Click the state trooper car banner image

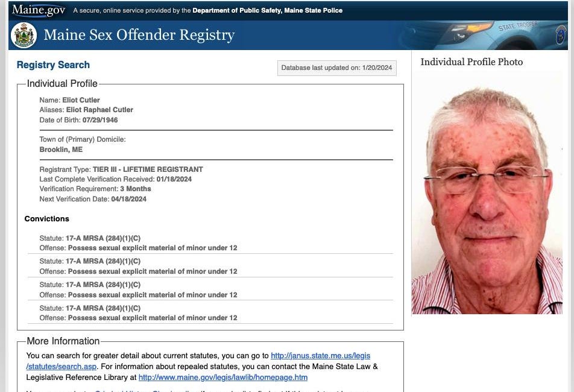tap(483, 35)
